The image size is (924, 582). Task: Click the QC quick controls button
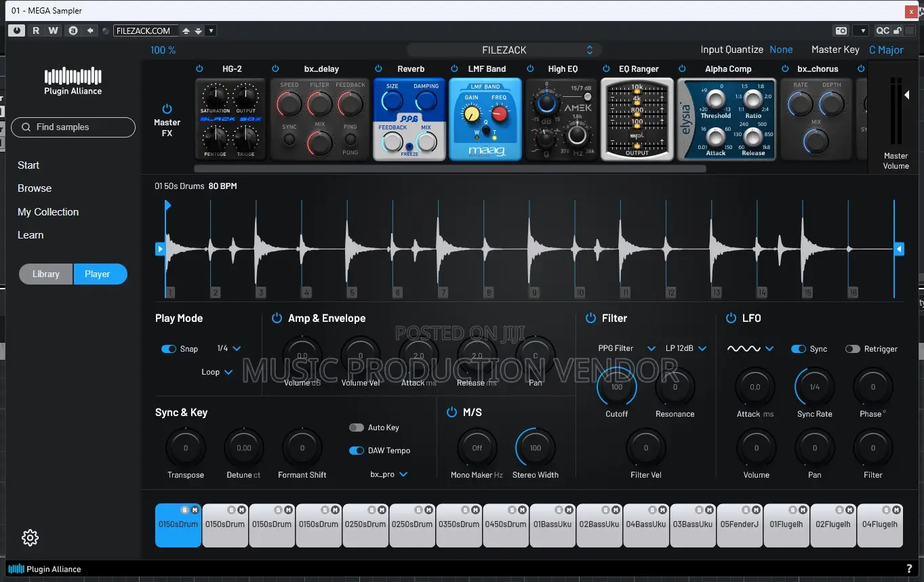883,30
